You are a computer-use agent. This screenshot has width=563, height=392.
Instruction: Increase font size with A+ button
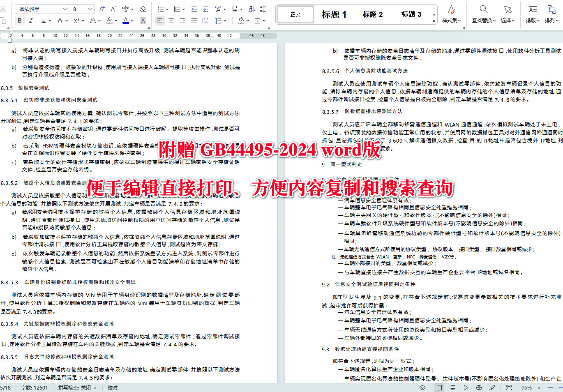tap(102, 9)
